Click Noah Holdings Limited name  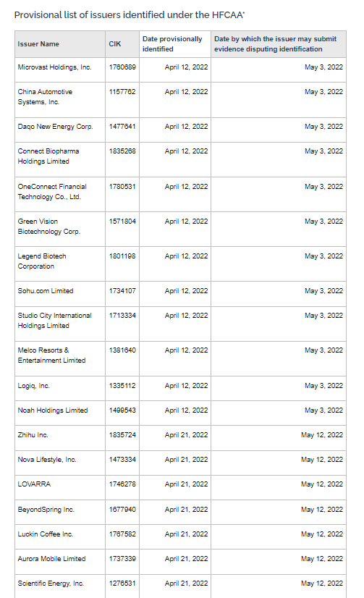(x=53, y=410)
